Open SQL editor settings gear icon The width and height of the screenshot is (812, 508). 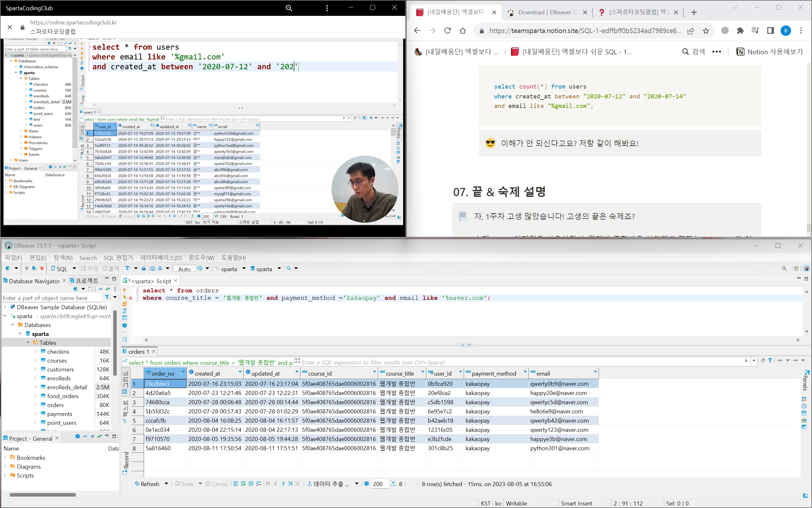pos(125,325)
